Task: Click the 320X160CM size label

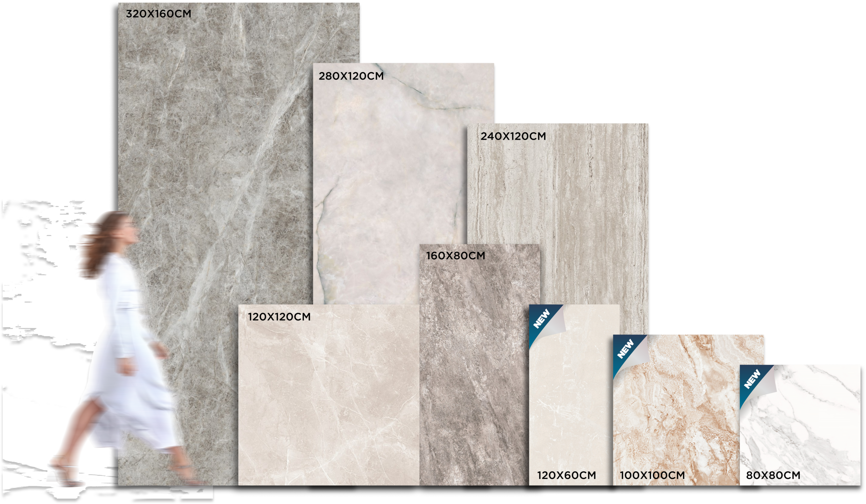Action: point(158,14)
